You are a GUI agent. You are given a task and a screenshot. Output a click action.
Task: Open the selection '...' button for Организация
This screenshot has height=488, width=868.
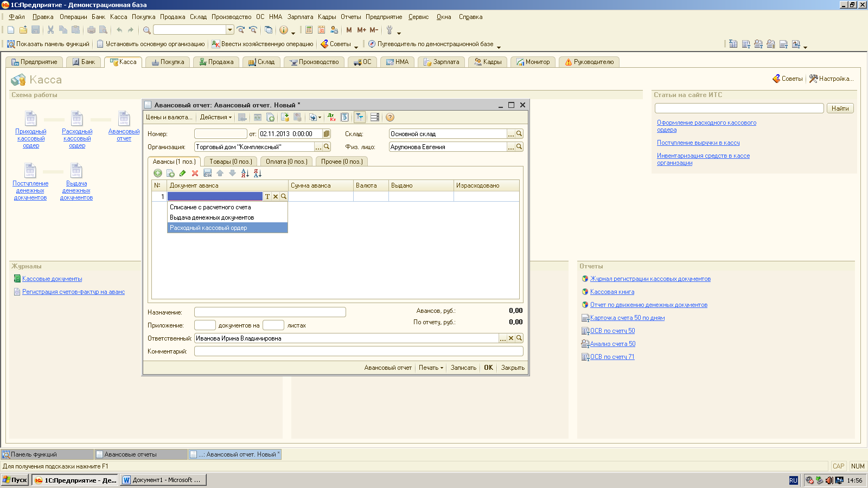tap(318, 146)
